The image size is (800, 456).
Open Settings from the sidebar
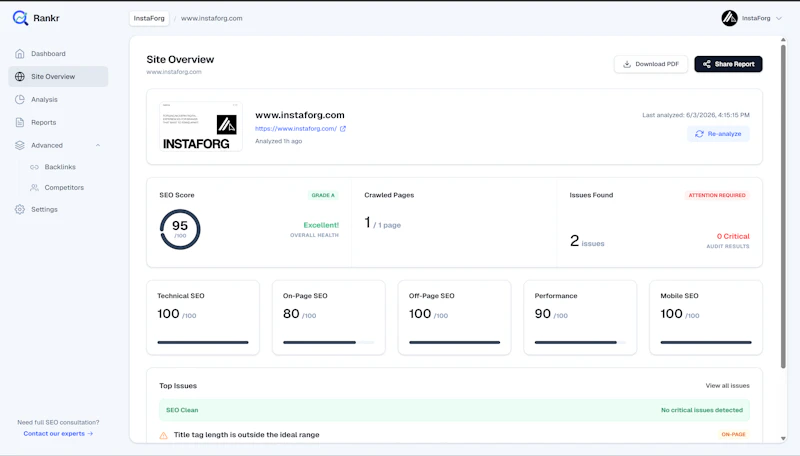pyautogui.click(x=58, y=210)
